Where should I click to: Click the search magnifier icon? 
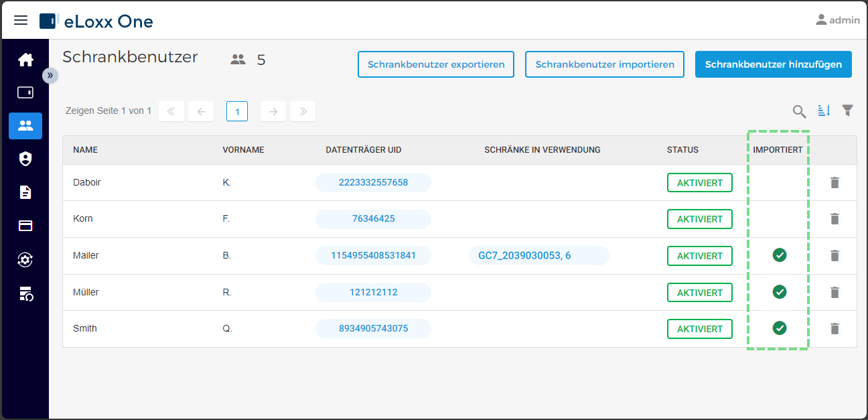coord(799,111)
